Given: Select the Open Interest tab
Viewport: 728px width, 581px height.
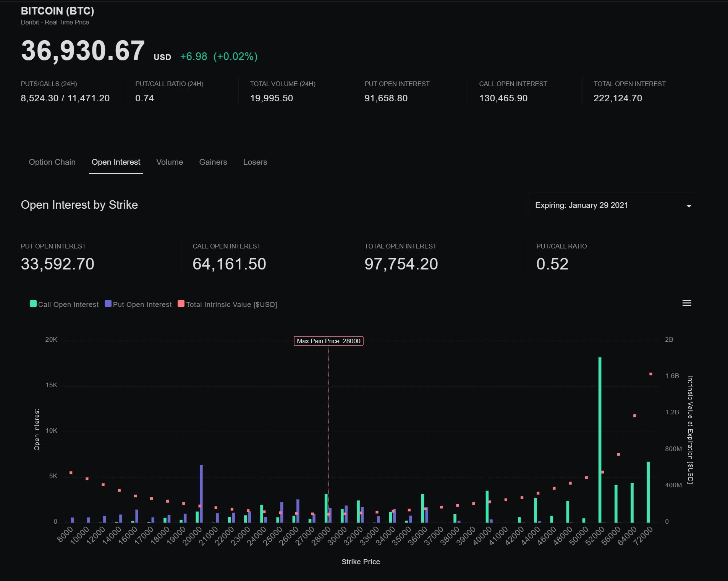Looking at the screenshot, I should point(116,162).
